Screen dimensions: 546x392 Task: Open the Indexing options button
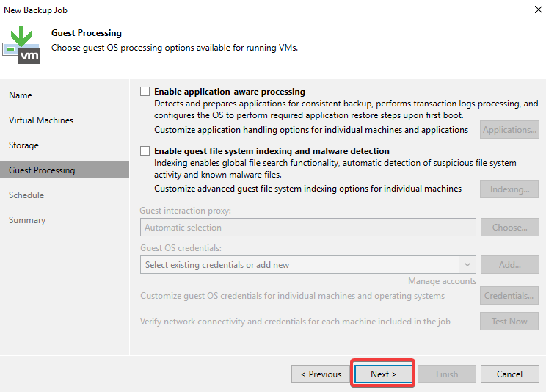pos(509,189)
